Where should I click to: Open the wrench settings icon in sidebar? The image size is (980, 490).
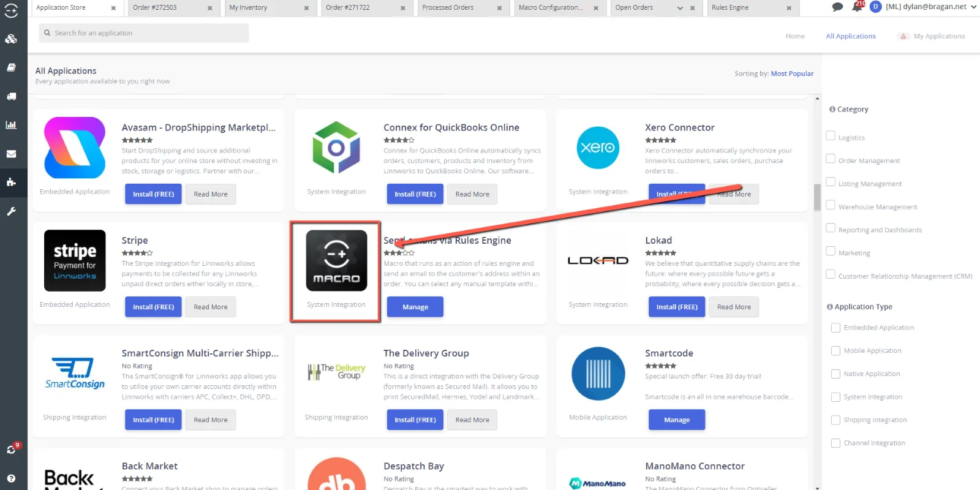(x=11, y=211)
